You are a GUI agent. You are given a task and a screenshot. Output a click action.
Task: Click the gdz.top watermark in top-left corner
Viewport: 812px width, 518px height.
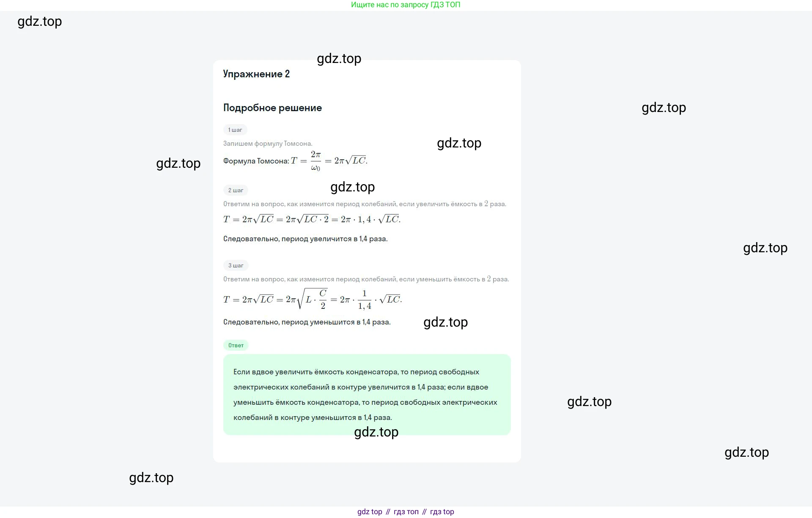[x=40, y=22]
